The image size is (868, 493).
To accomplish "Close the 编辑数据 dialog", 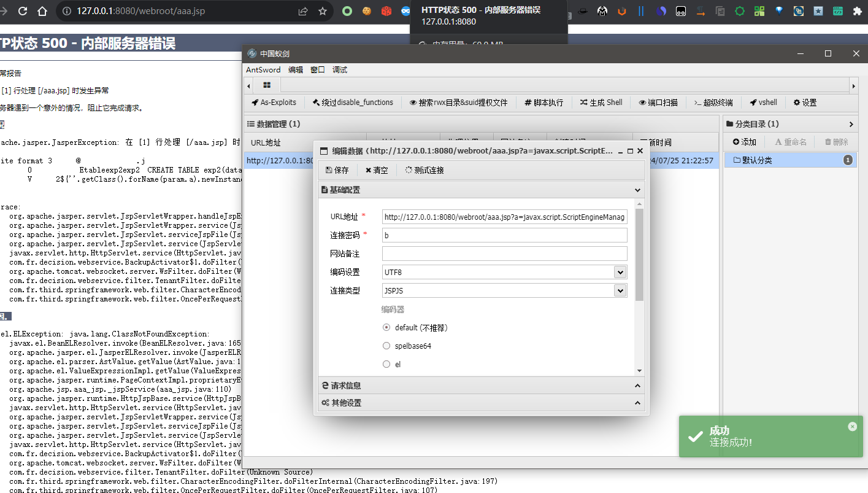I will [x=640, y=150].
